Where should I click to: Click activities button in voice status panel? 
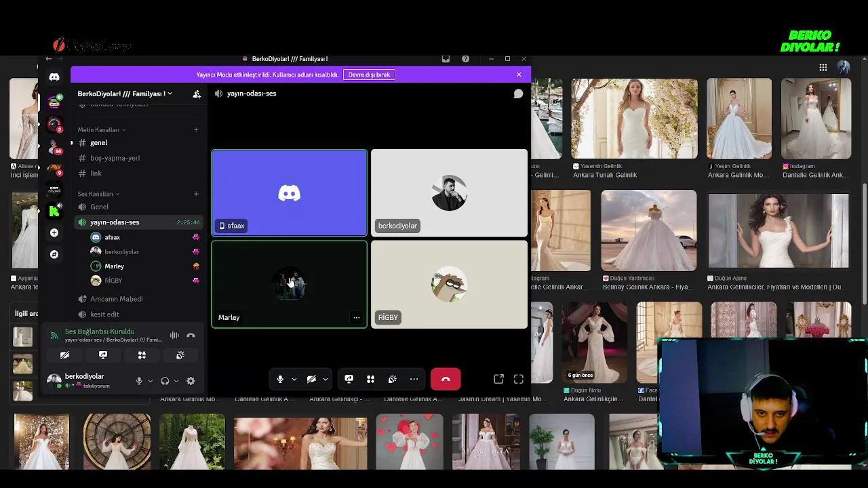pyautogui.click(x=142, y=355)
